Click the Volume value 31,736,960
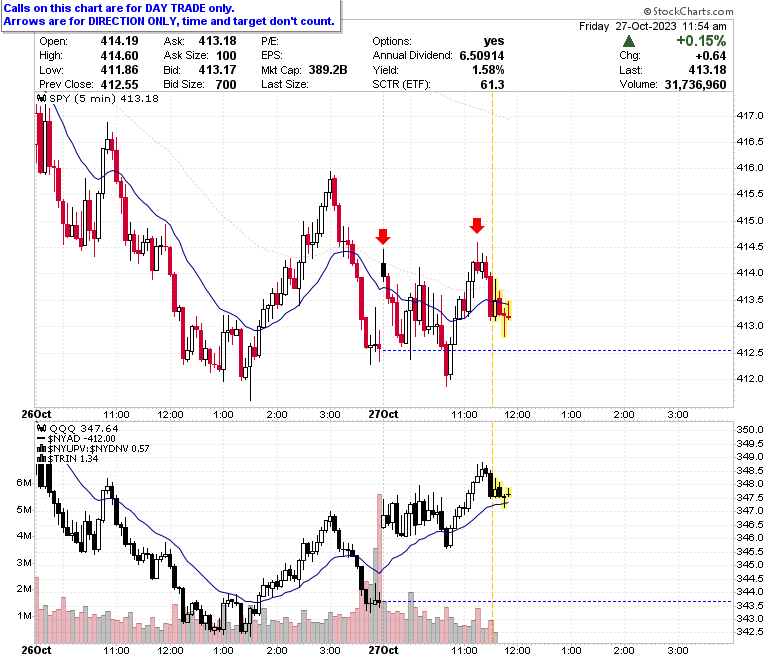780x659 pixels. (695, 85)
